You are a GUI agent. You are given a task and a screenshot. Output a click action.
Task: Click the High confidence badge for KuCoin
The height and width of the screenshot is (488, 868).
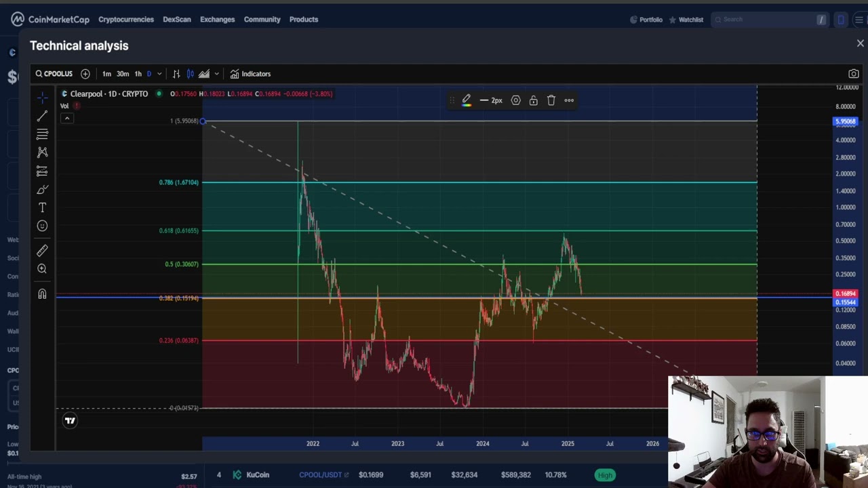pyautogui.click(x=605, y=475)
